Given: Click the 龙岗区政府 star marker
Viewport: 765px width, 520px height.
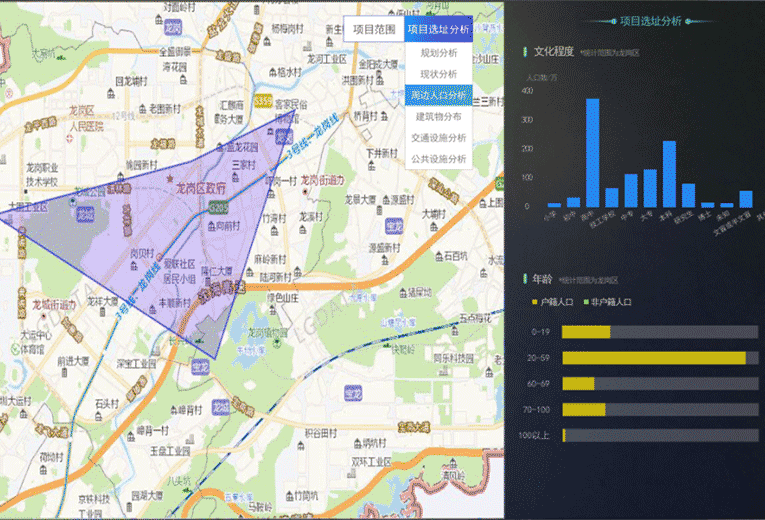Looking at the screenshot, I should [168, 177].
